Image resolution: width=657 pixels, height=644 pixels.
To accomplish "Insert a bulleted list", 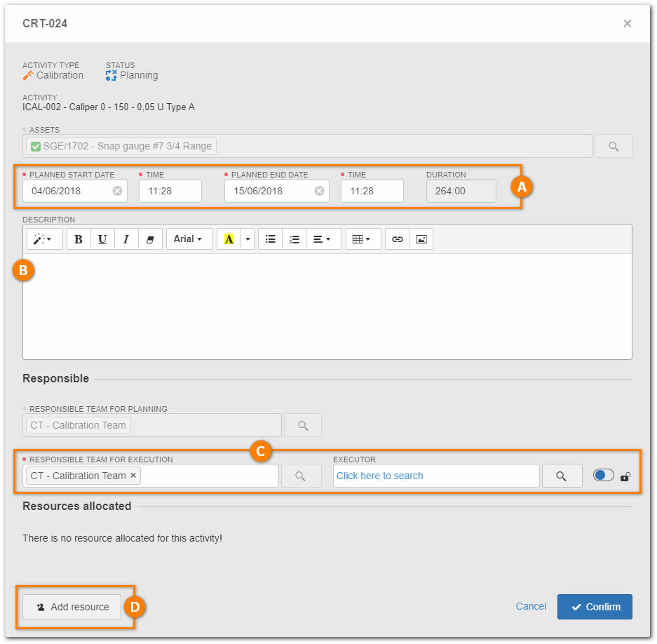I will tap(270, 239).
